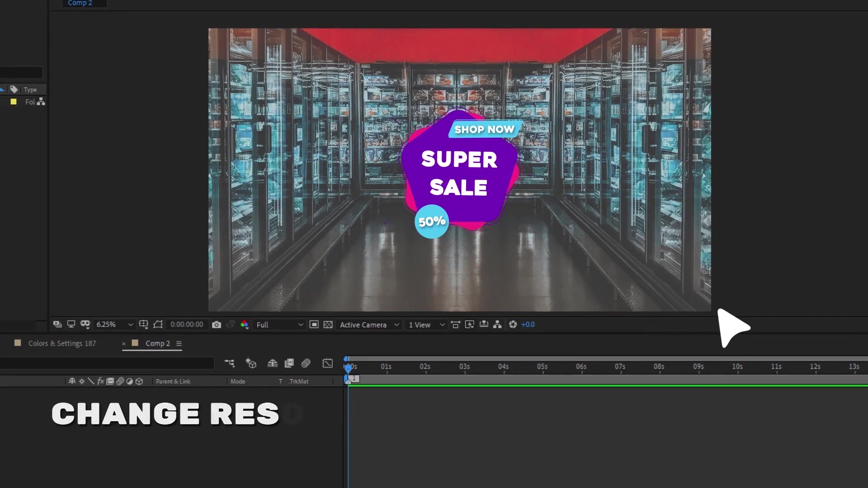Click the 0:00:00:00 current time display
The height and width of the screenshot is (488, 868).
(x=187, y=324)
